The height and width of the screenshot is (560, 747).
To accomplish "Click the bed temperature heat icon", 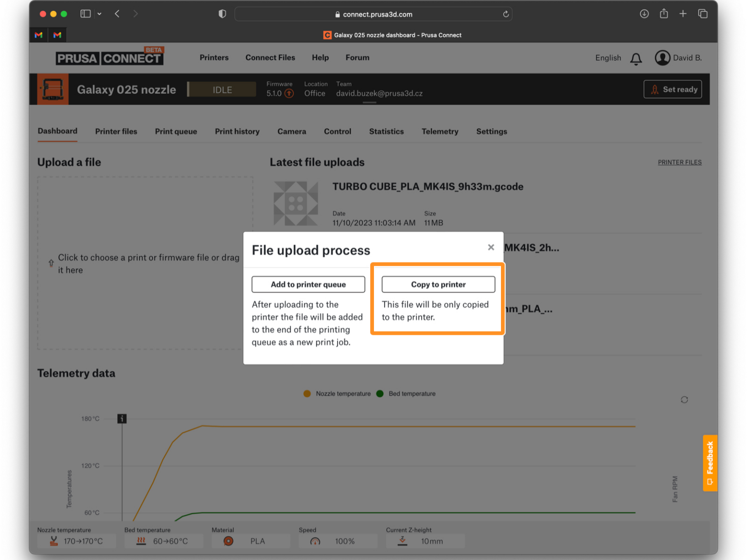I will pos(141,541).
